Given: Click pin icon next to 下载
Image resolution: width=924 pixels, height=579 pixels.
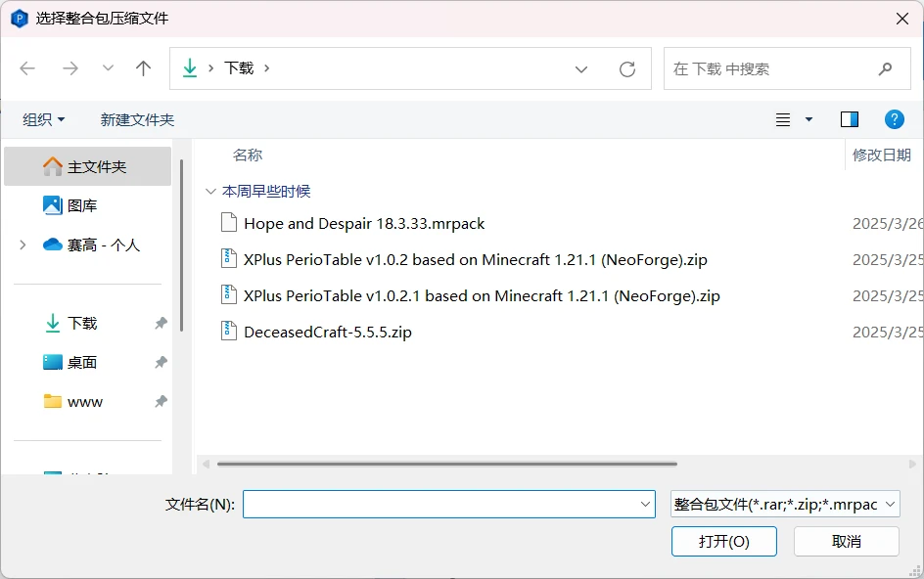Looking at the screenshot, I should (161, 323).
